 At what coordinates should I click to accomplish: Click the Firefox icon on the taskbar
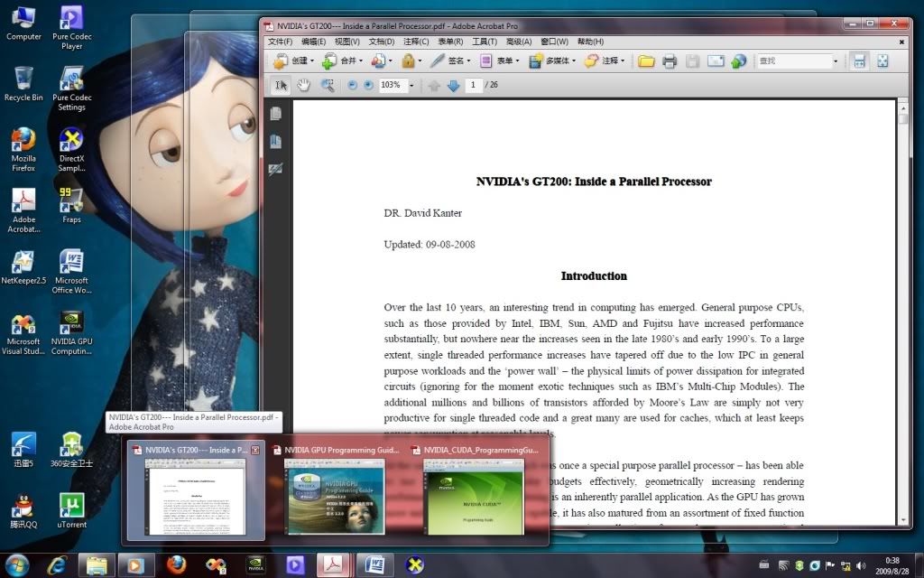coord(177,564)
